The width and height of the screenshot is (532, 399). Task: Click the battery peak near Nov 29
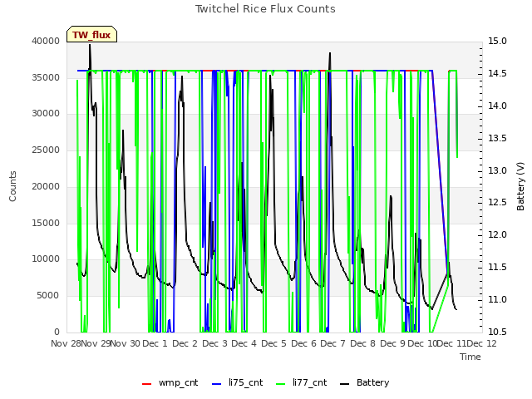pos(90,45)
